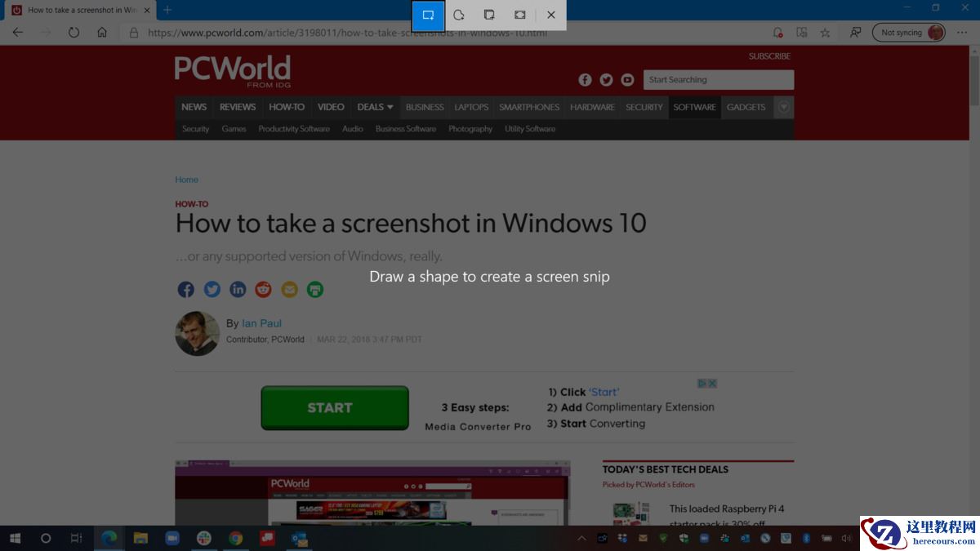This screenshot has height=551, width=980.
Task: Select the Fullscreen Snip tool
Action: 519,15
